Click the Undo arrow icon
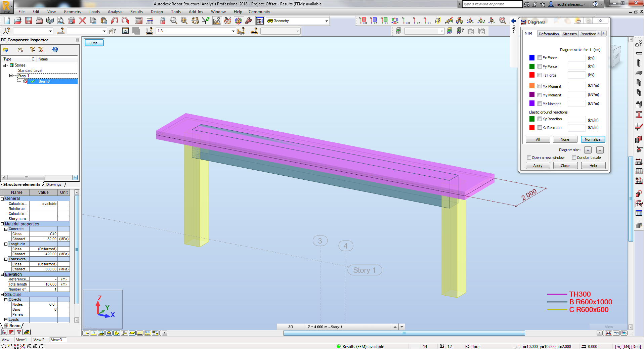Image resolution: width=644 pixels, height=349 pixels. (115, 21)
